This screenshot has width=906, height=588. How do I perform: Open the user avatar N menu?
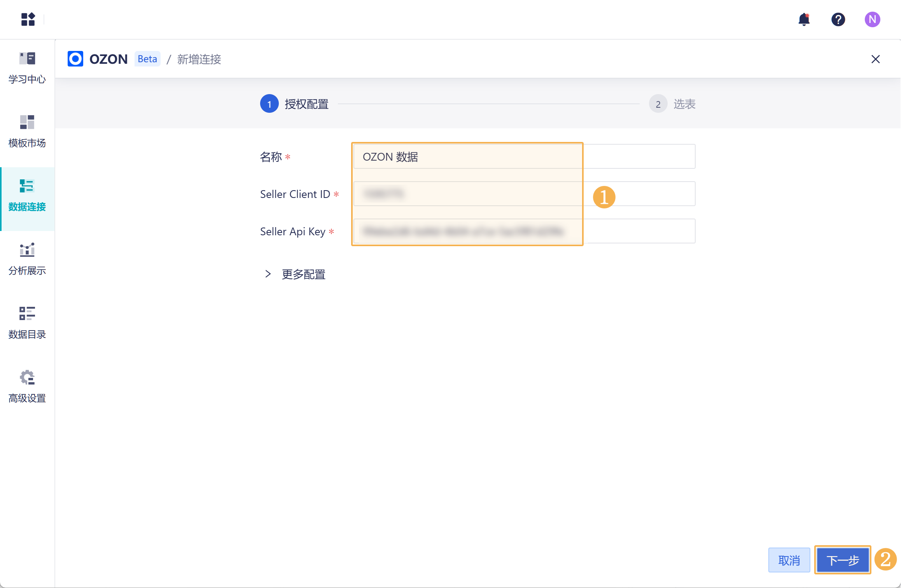(x=872, y=19)
